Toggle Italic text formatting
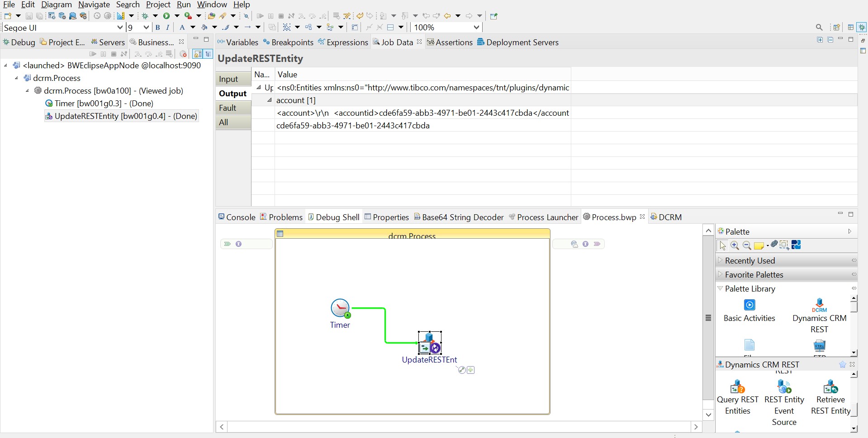 click(x=168, y=28)
